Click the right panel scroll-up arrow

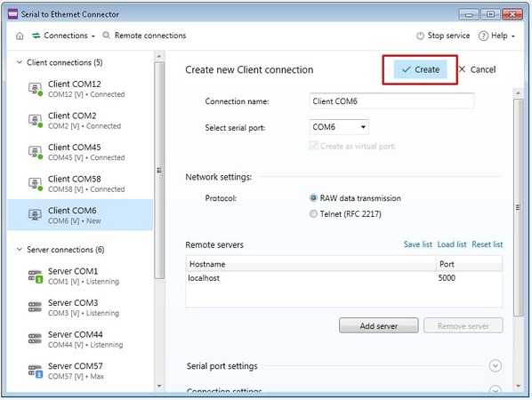[x=518, y=92]
